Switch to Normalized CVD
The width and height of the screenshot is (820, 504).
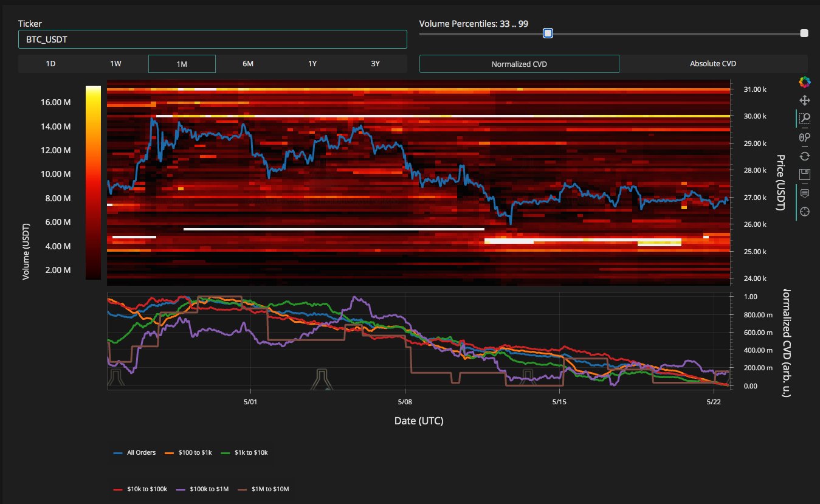pyautogui.click(x=519, y=64)
